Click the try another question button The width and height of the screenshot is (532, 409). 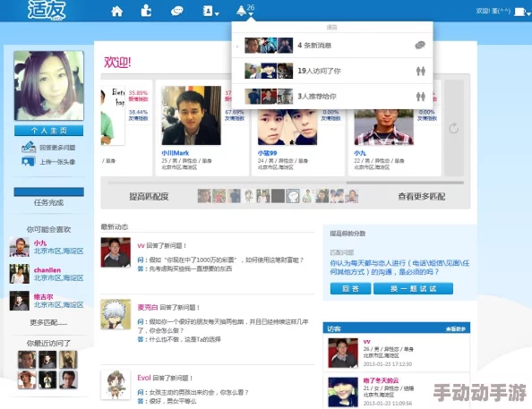click(413, 288)
